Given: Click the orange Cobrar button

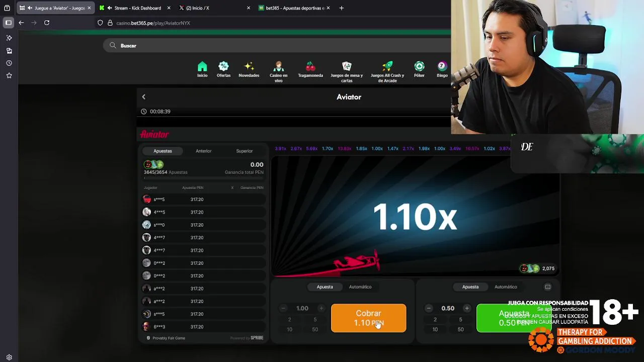Looking at the screenshot, I should point(368,318).
